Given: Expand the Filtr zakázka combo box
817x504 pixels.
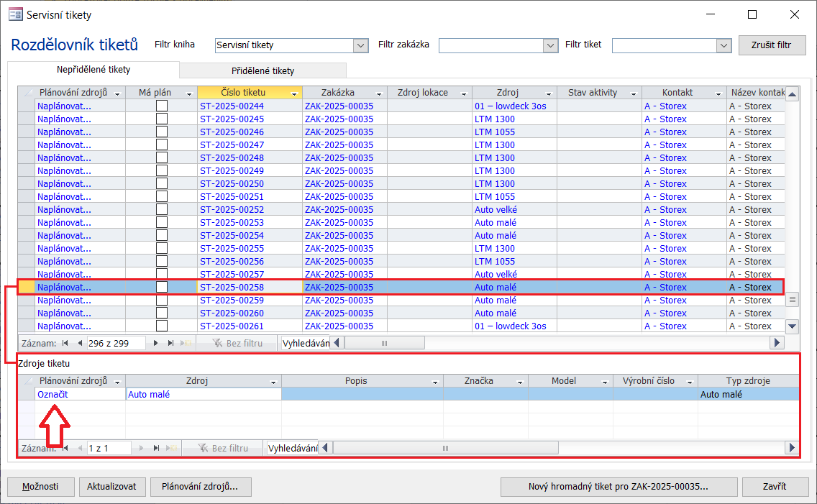Looking at the screenshot, I should click(x=551, y=45).
